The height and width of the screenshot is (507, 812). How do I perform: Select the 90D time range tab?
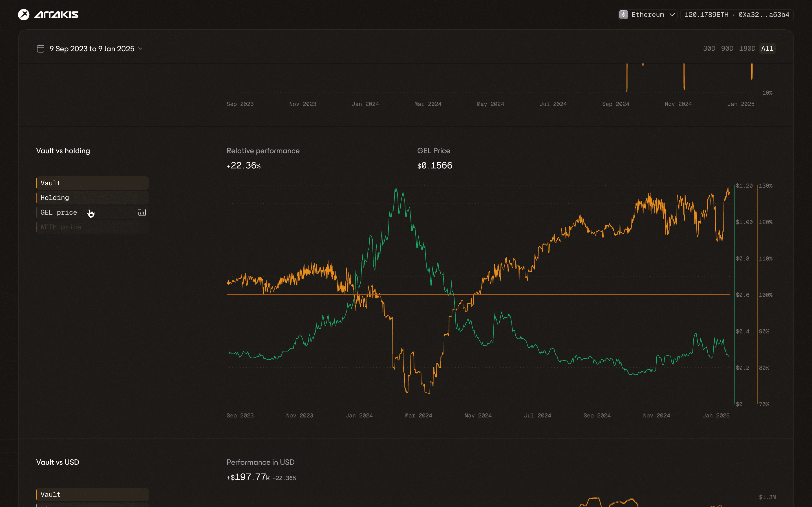point(727,49)
